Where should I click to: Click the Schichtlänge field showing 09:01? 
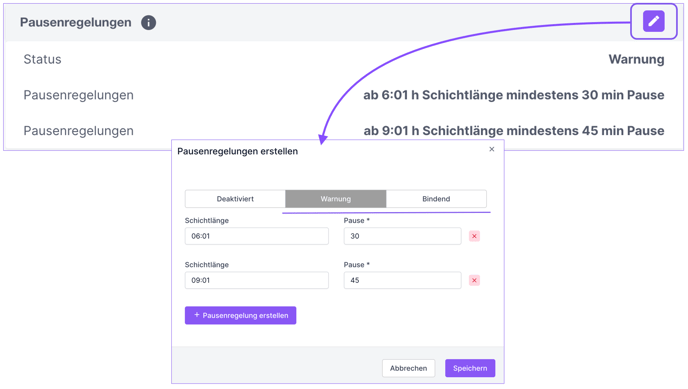pyautogui.click(x=257, y=280)
